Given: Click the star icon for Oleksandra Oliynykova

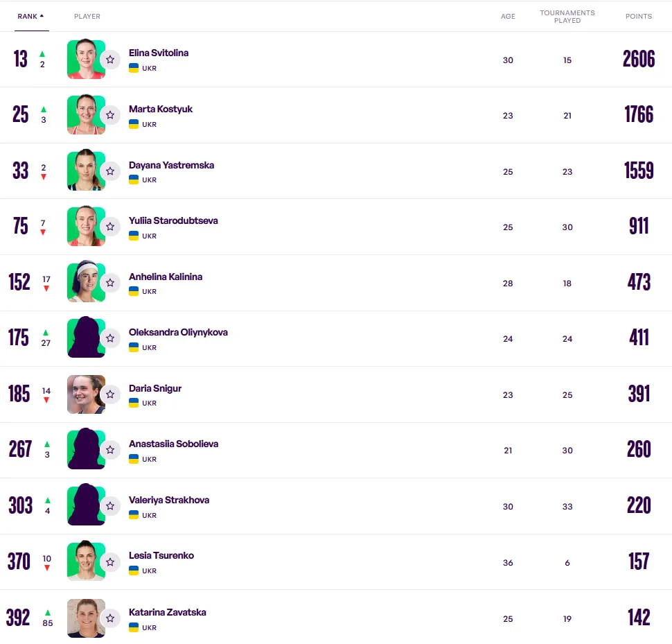Looking at the screenshot, I should pyautogui.click(x=110, y=338).
